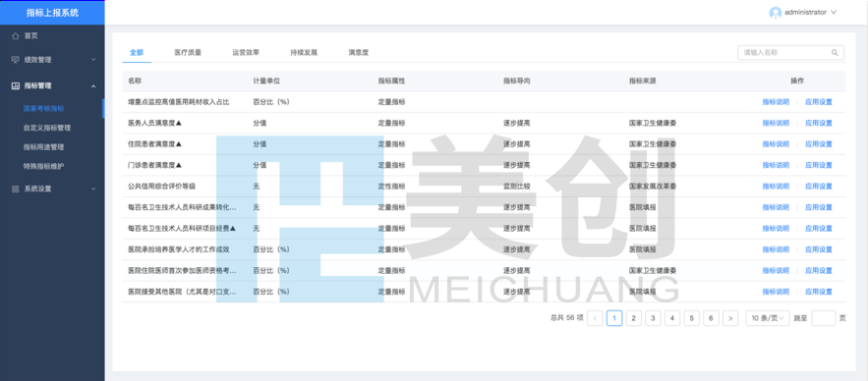The image size is (868, 381).
Task: Click the 国家发展改革委 source cell
Action: tap(653, 187)
